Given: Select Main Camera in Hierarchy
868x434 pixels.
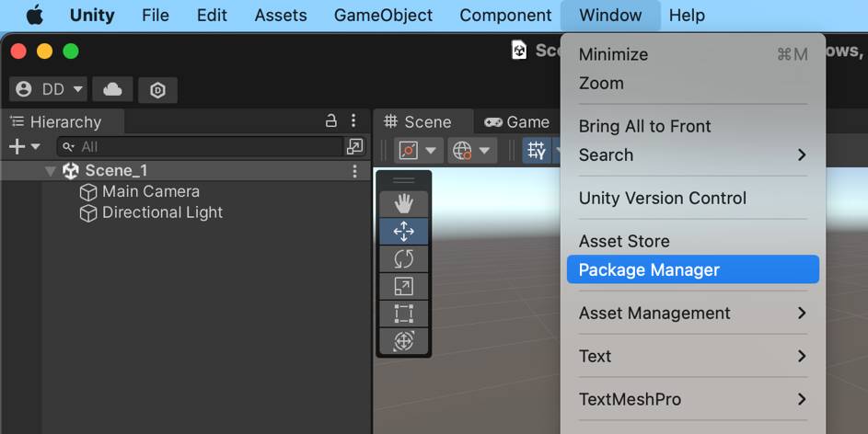Looking at the screenshot, I should point(150,191).
